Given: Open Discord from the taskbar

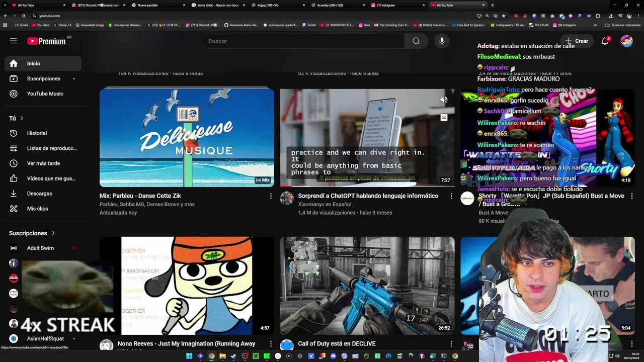Looking at the screenshot, I should tap(333, 356).
